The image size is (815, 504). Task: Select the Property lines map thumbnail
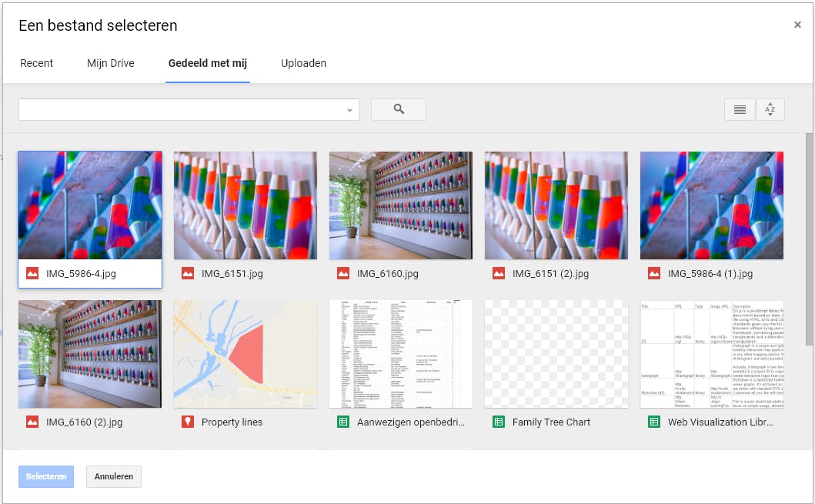(246, 354)
